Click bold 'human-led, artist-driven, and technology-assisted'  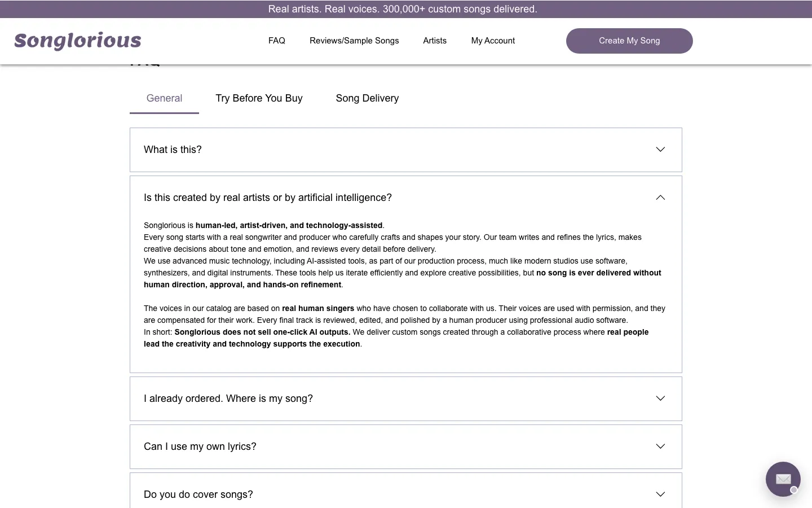pyautogui.click(x=289, y=225)
